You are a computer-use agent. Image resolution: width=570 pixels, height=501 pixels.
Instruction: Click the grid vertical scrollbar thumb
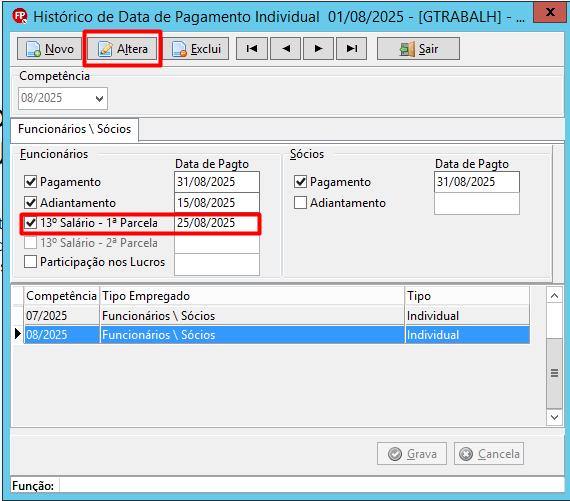pyautogui.click(x=554, y=373)
